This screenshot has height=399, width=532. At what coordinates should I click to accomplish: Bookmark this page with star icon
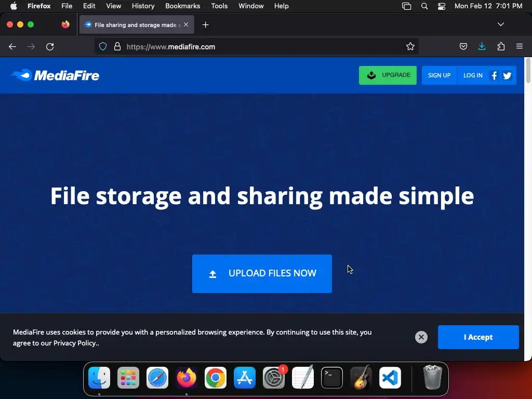pos(410,46)
